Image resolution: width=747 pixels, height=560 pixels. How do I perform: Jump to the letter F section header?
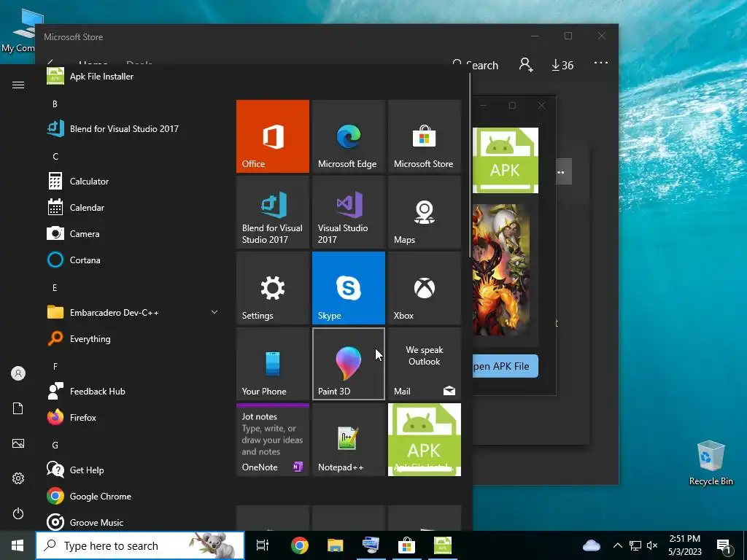[x=55, y=366]
